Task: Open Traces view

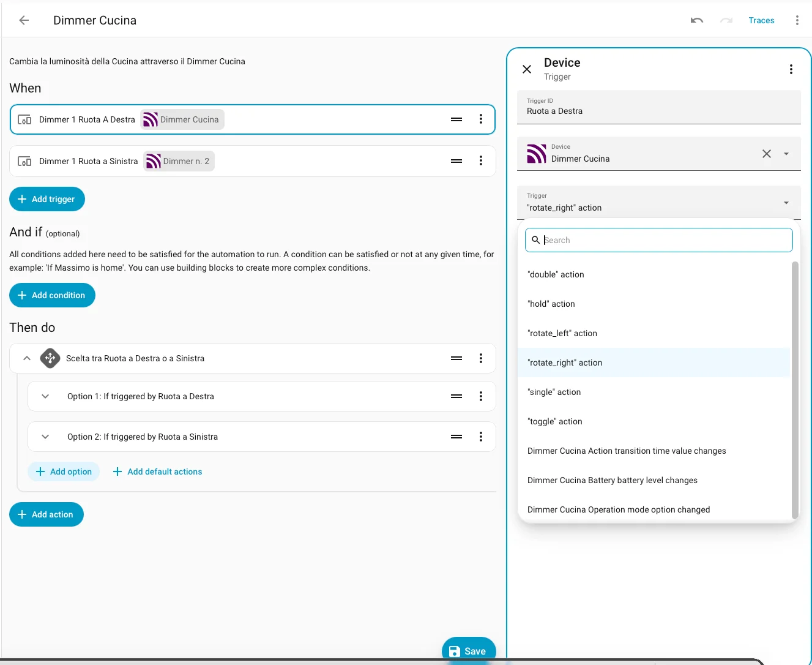Action: click(761, 20)
